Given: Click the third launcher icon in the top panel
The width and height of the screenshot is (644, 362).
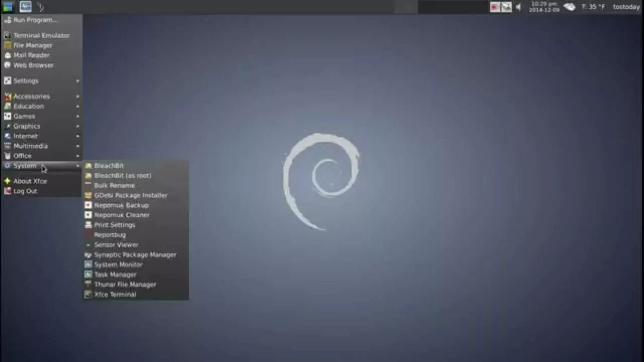Looking at the screenshot, I should [41, 7].
